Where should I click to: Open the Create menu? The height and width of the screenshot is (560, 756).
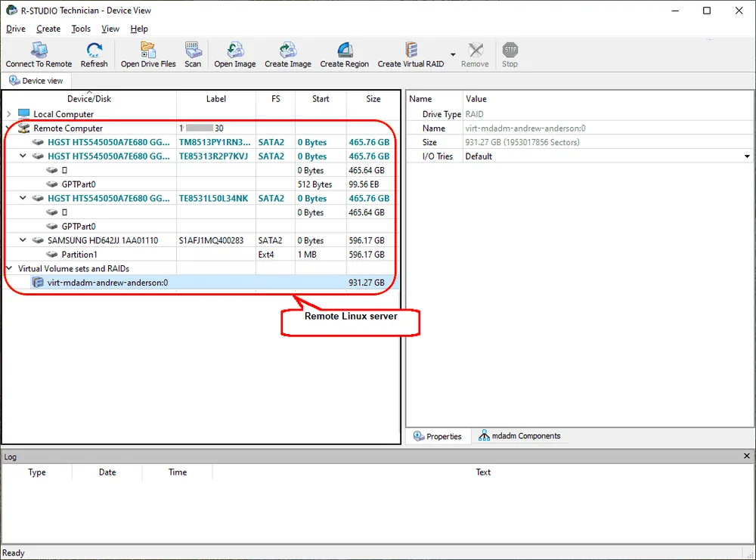pos(48,29)
